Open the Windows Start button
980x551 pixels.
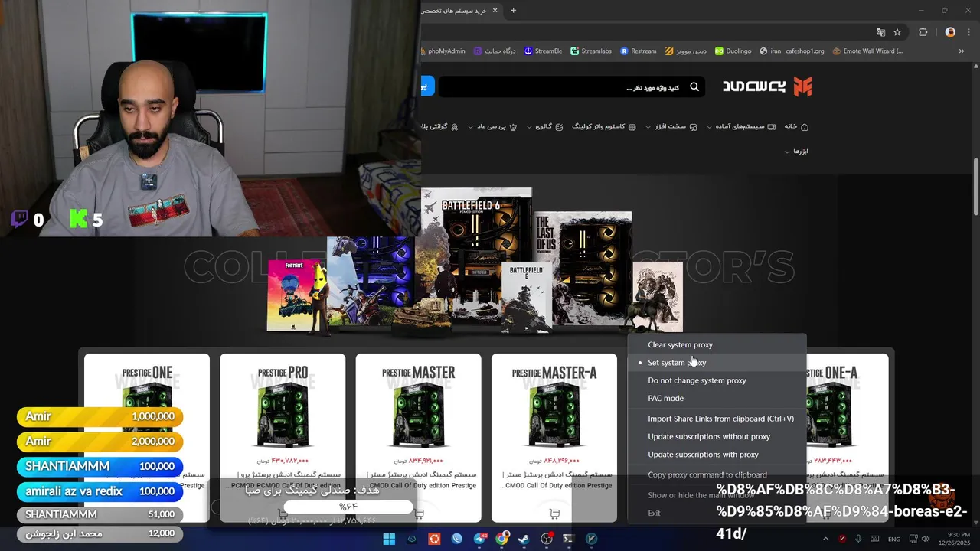[389, 539]
